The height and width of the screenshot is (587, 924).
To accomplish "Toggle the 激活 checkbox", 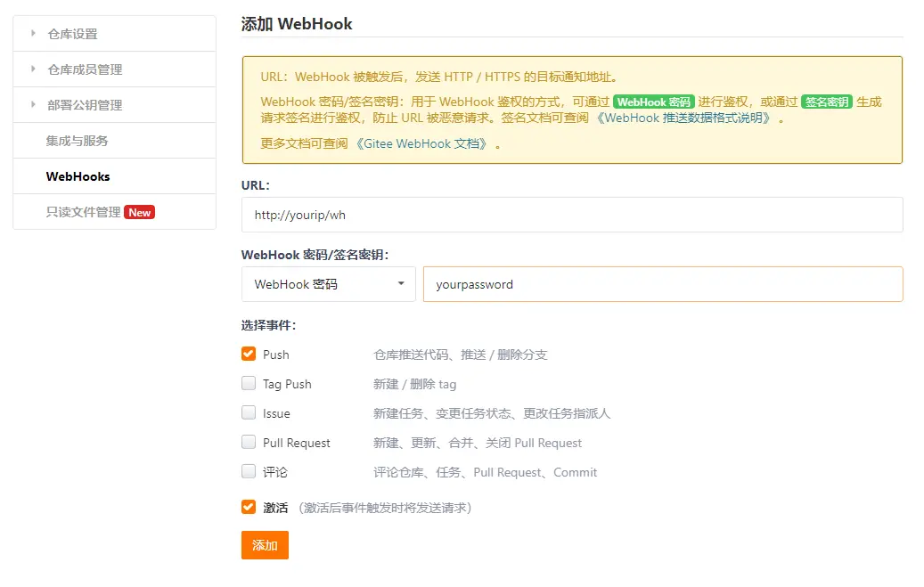I will 249,507.
